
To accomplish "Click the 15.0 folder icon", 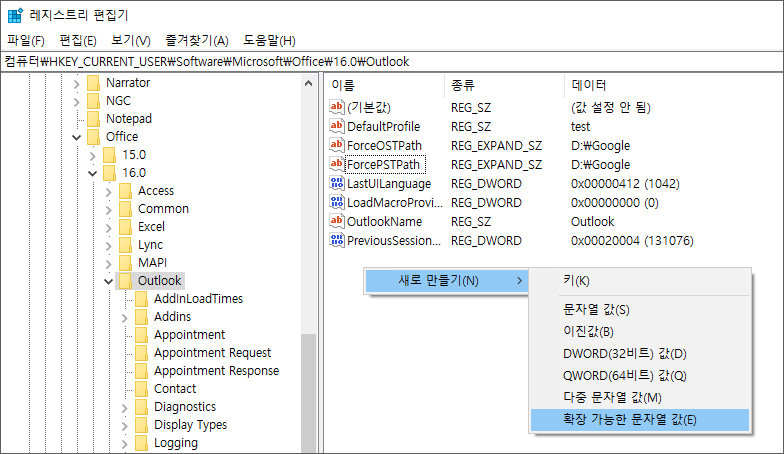I will 110,155.
